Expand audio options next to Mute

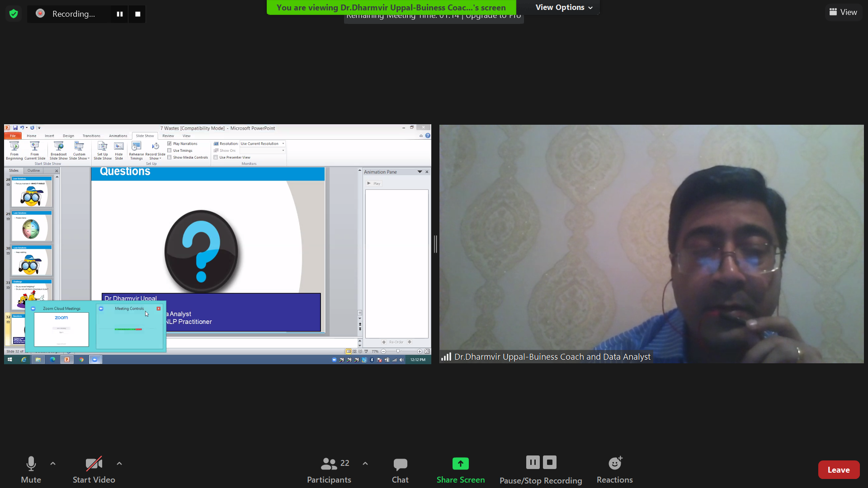53,464
